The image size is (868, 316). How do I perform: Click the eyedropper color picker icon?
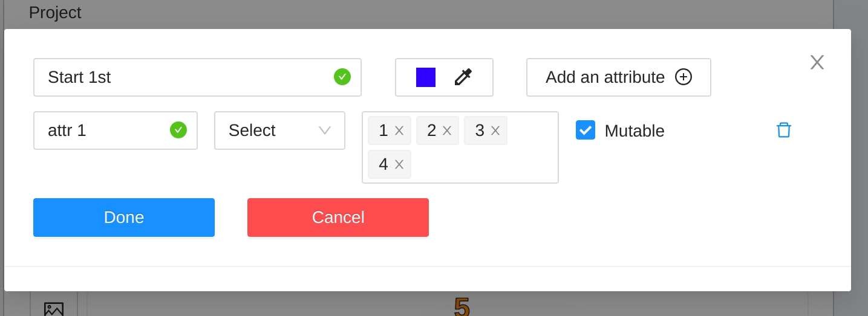click(463, 77)
